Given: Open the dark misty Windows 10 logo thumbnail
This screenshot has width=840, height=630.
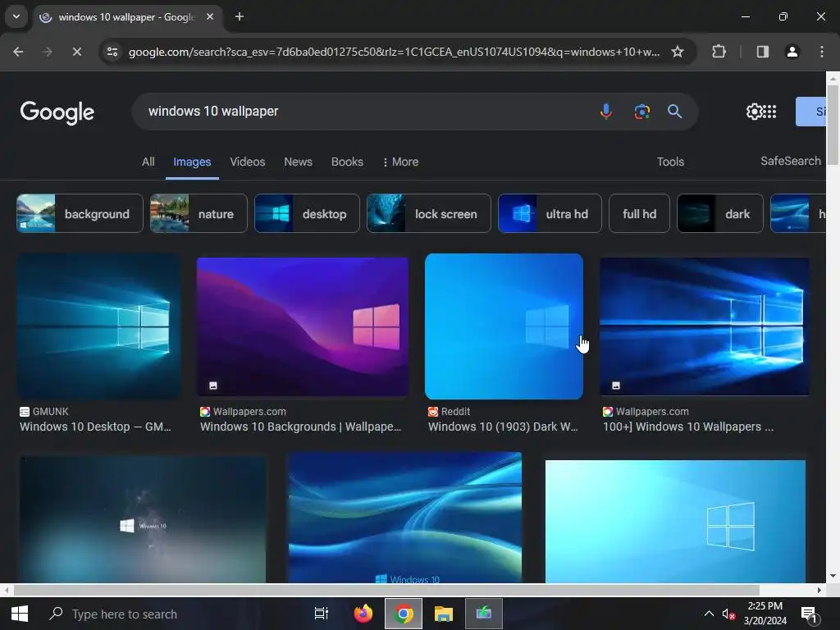Looking at the screenshot, I should [143, 519].
